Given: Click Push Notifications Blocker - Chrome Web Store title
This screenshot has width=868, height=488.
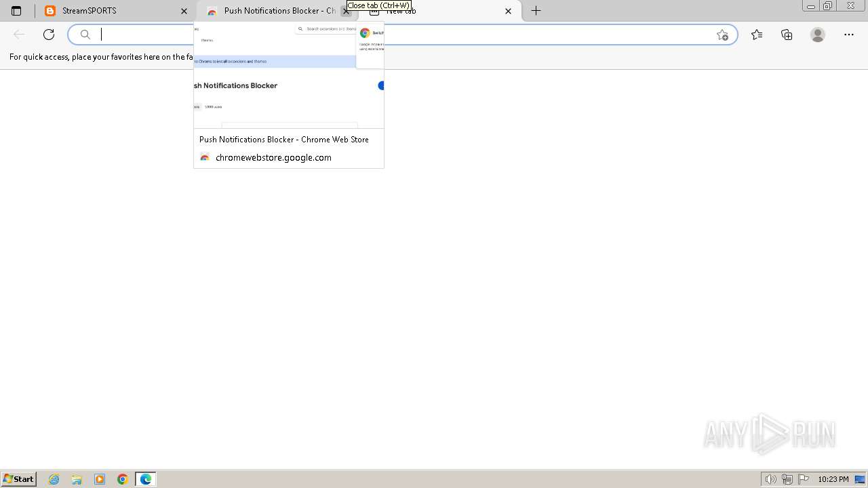Looking at the screenshot, I should 284,139.
